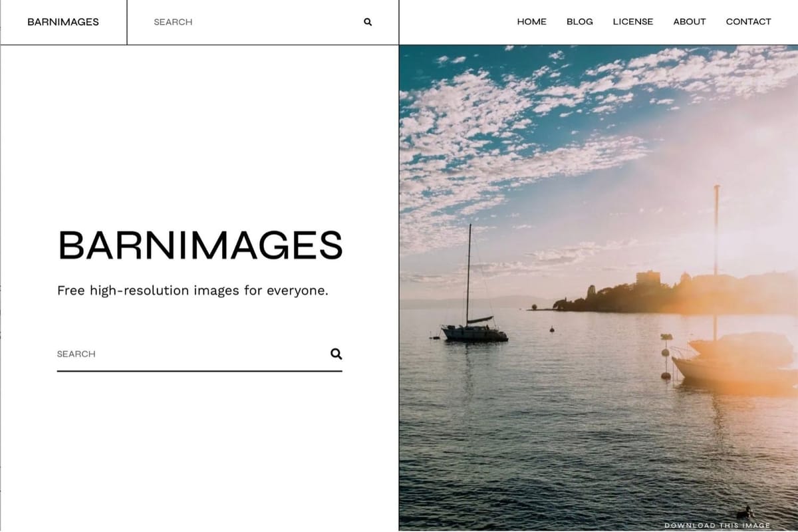View the LICENSE page
The image size is (798, 532).
pyautogui.click(x=632, y=21)
